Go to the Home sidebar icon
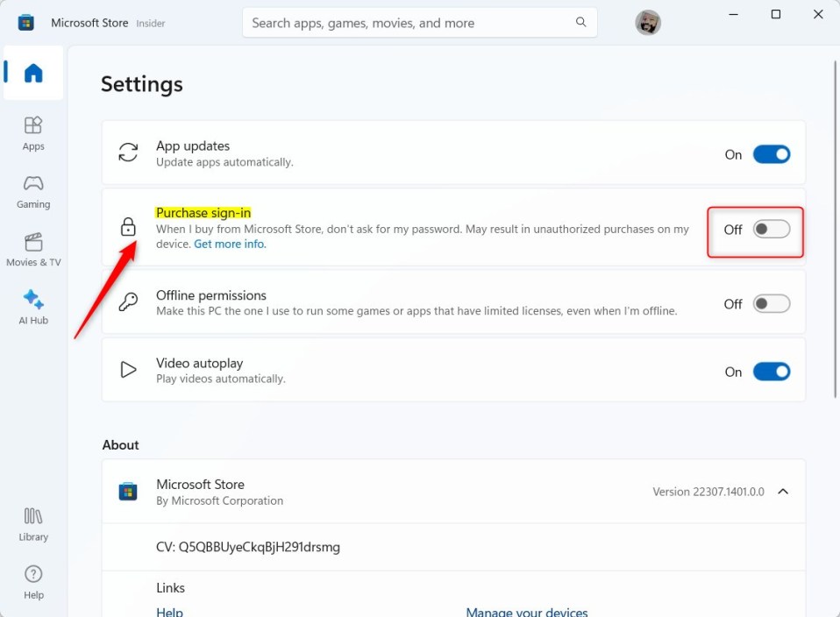This screenshot has height=617, width=840. [33, 73]
